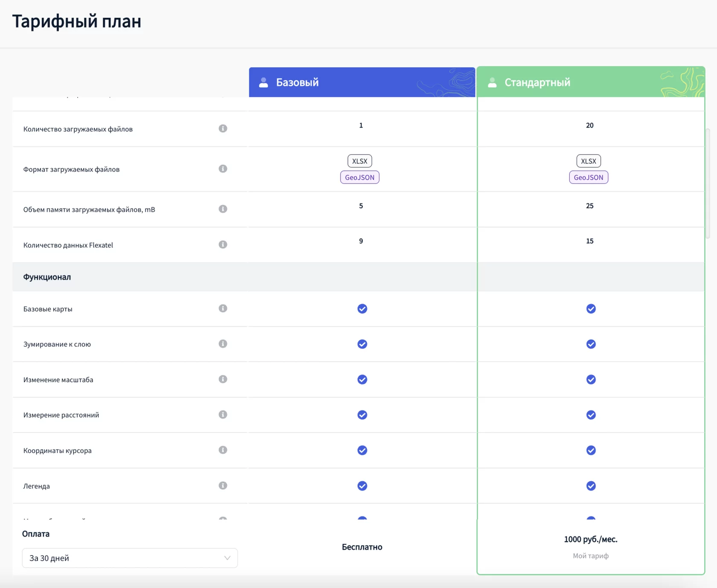
Task: Show info for Базовые карты row
Action: 223,308
